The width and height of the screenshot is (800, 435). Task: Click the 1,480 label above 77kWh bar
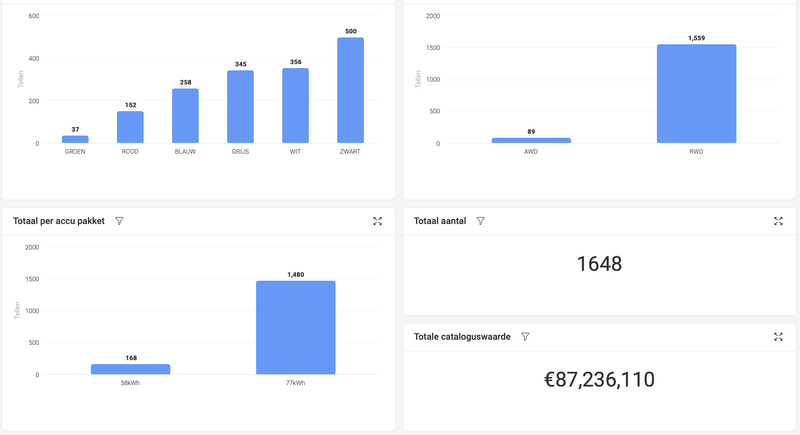pos(296,274)
